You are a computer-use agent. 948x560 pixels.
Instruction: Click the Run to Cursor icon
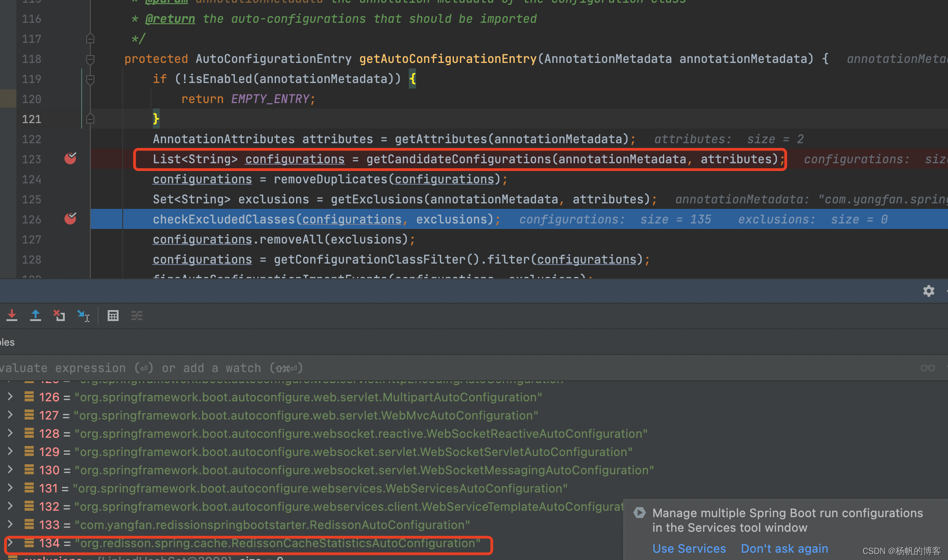[x=83, y=315]
